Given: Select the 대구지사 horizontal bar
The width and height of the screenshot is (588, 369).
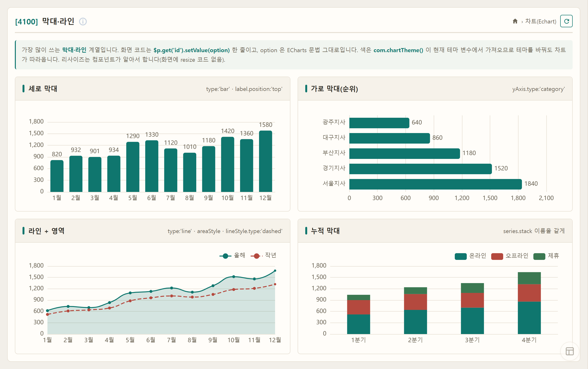Looking at the screenshot, I should [389, 138].
